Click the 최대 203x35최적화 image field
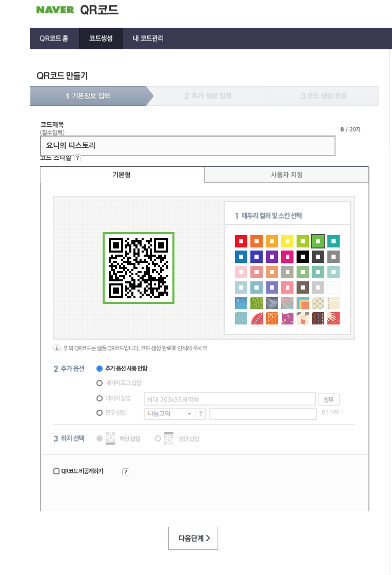Viewport: 392px width, 575px height. point(230,399)
